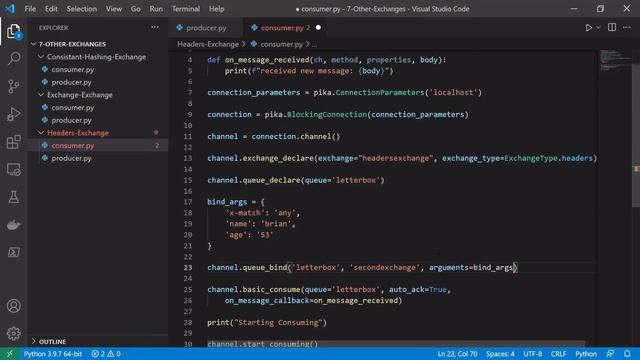Screen dimensions: 640x360
Task: Open the Accounts menu
Action: coord(13,306)
